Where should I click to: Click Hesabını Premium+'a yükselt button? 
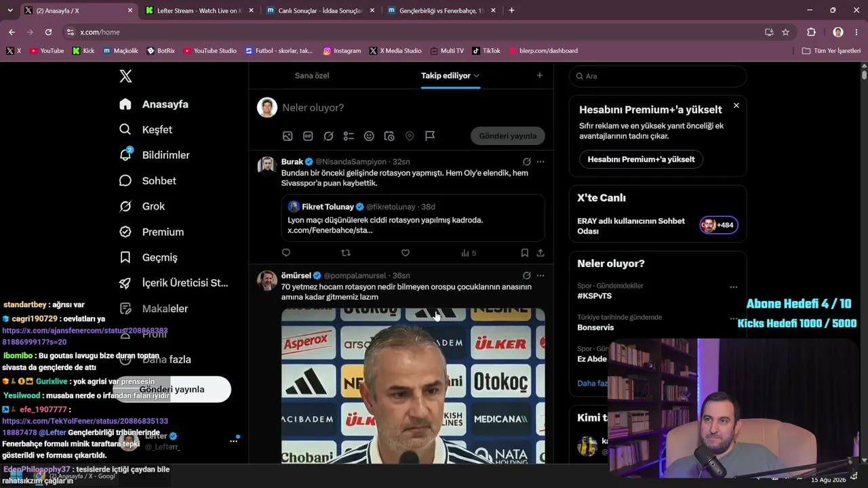(641, 159)
